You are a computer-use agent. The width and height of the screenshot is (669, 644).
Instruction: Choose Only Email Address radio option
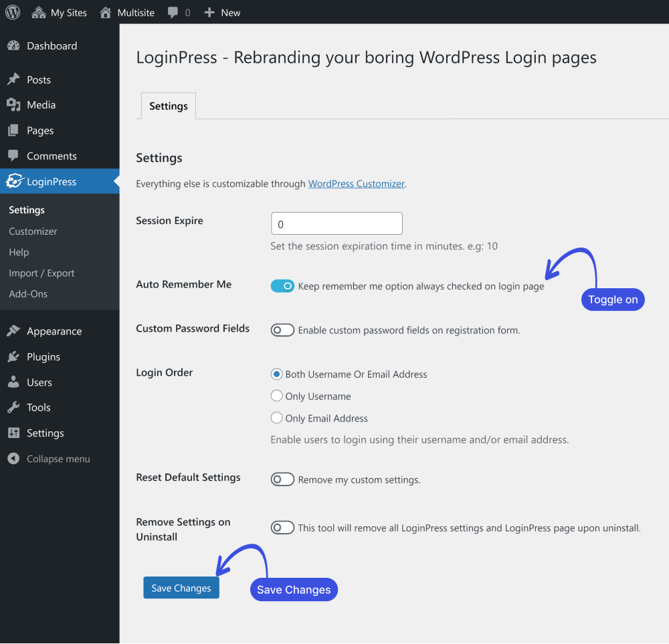pos(276,417)
